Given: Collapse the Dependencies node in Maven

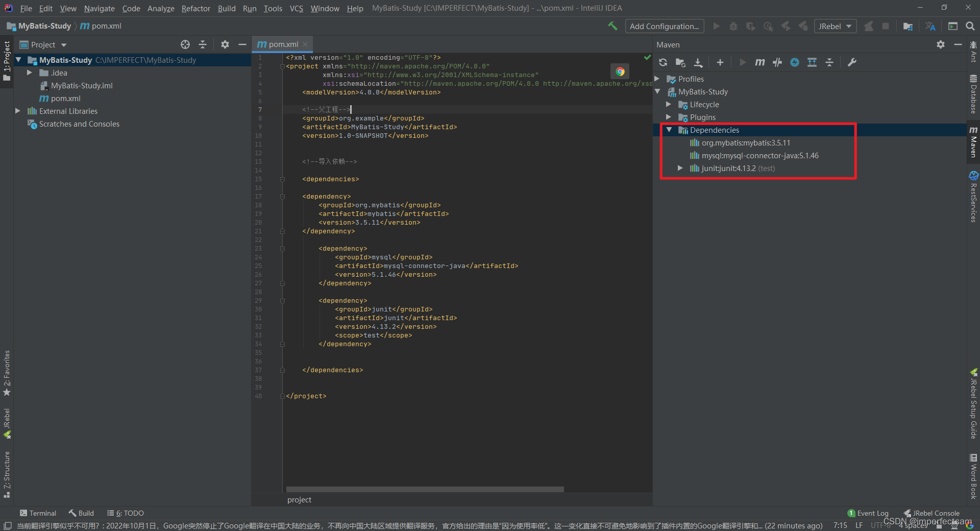Looking at the screenshot, I should point(669,130).
